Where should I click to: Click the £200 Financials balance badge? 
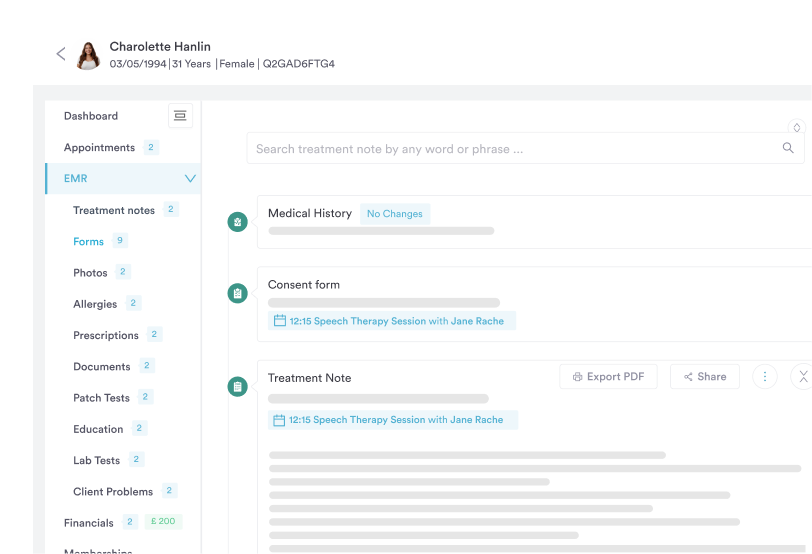[x=163, y=522]
